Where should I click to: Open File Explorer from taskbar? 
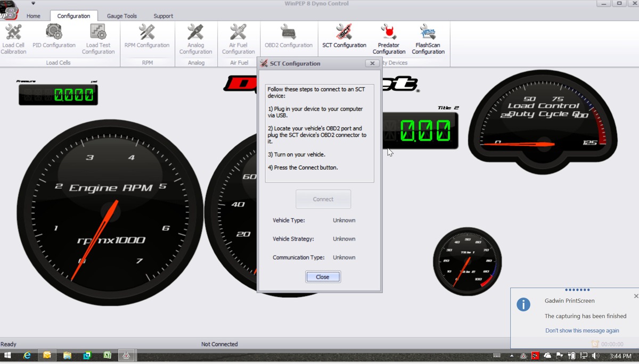pos(67,355)
